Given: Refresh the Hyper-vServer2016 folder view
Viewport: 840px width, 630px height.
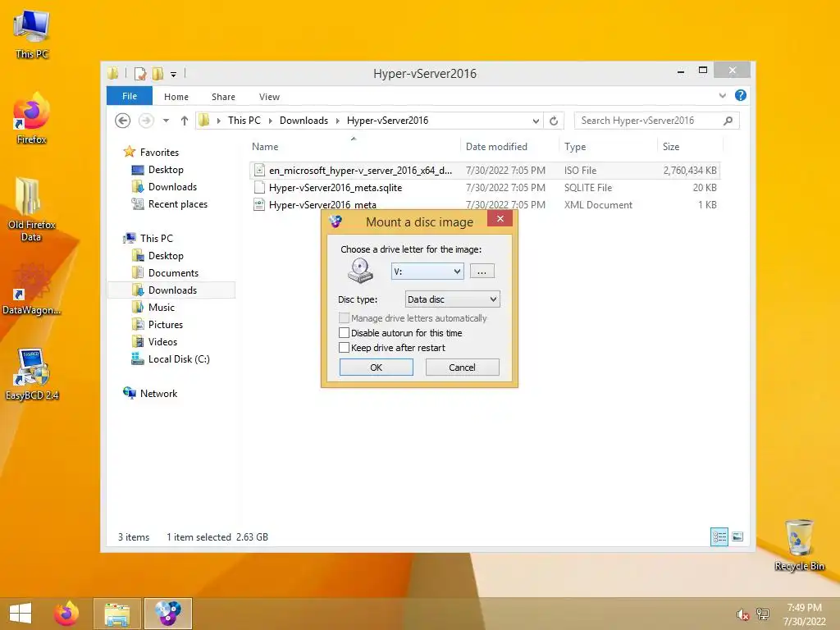Looking at the screenshot, I should tap(554, 121).
